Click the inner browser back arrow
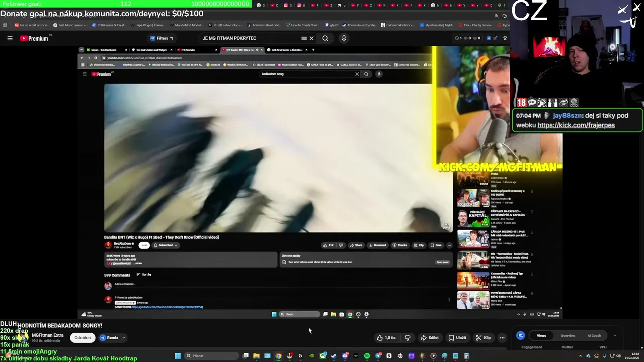Image resolution: width=644 pixels, height=362 pixels. pyautogui.click(x=82, y=58)
